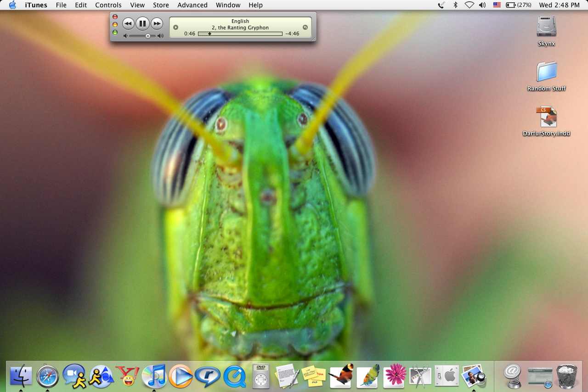Click the iTunes volume slider knob
This screenshot has height=392, width=588.
148,36
